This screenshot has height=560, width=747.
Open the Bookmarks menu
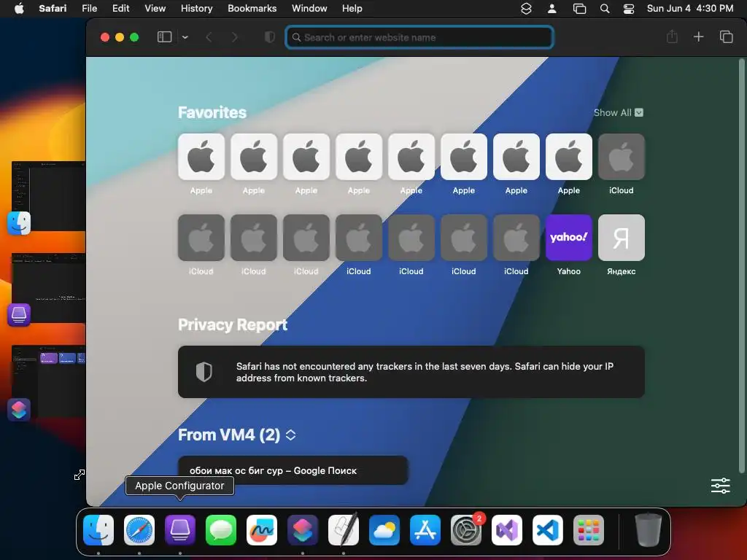tap(252, 8)
